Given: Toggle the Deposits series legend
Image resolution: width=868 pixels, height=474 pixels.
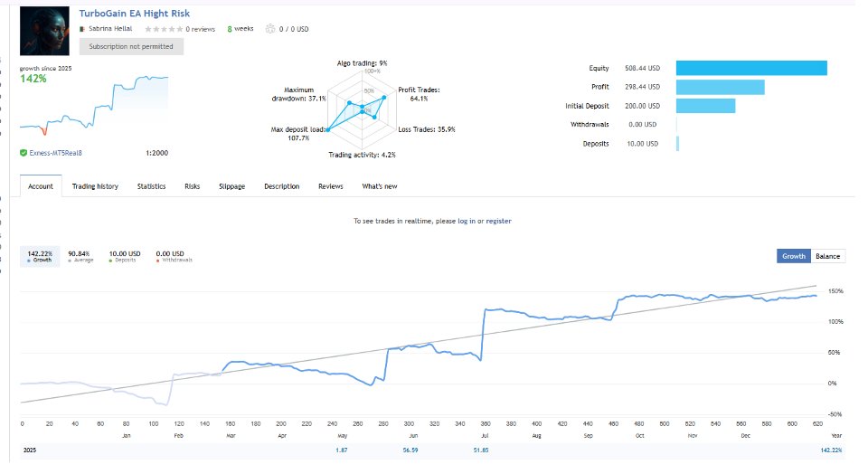Looking at the screenshot, I should pos(124,256).
